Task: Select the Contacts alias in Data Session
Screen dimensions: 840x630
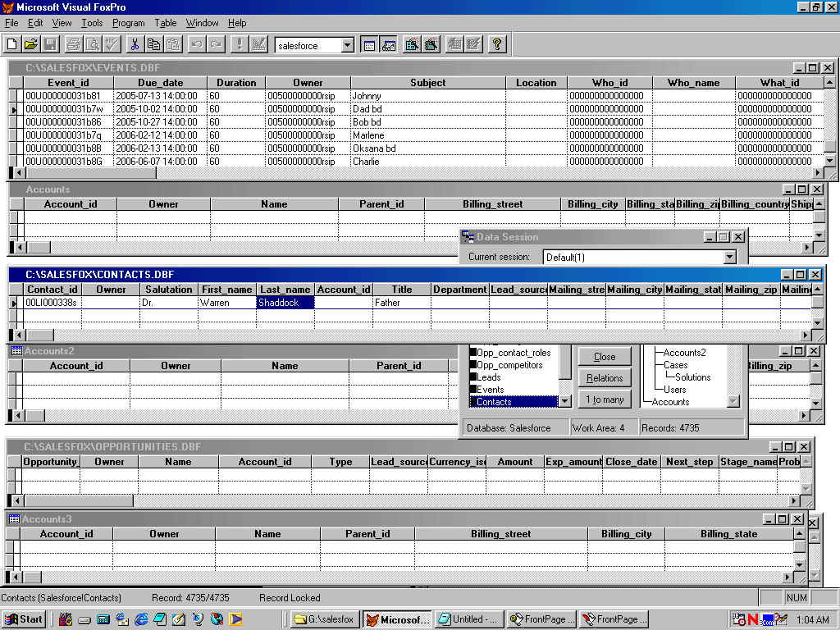Action: [x=514, y=402]
